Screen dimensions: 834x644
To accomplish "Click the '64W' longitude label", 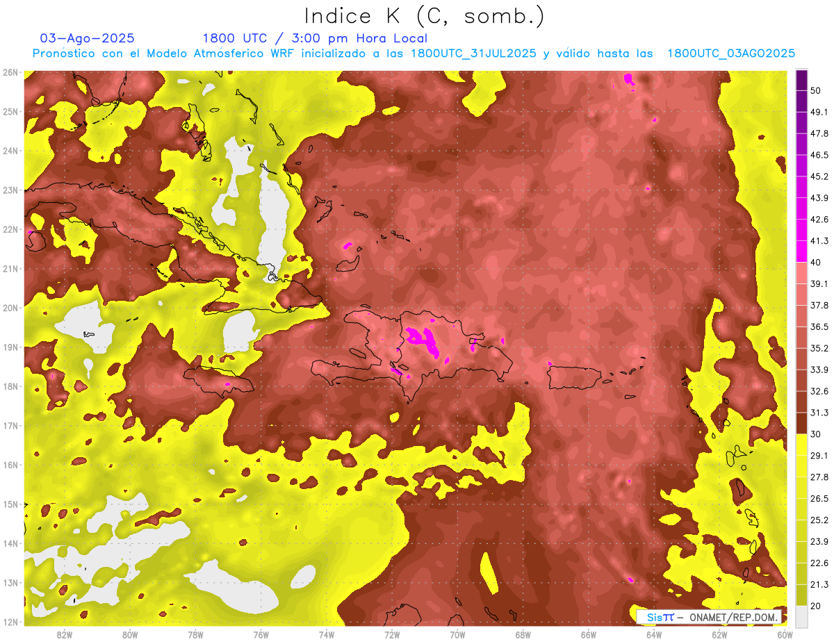I will [654, 635].
